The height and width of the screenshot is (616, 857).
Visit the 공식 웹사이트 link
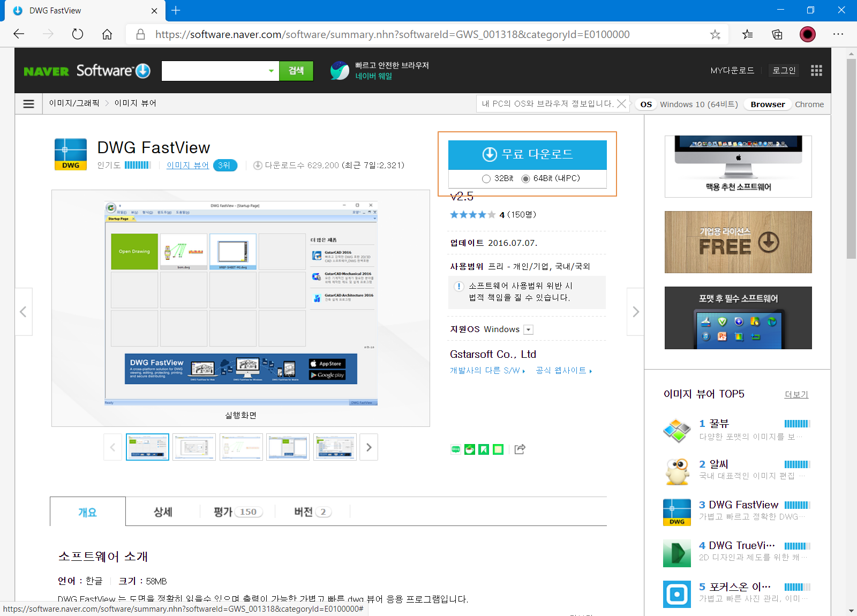tap(563, 371)
